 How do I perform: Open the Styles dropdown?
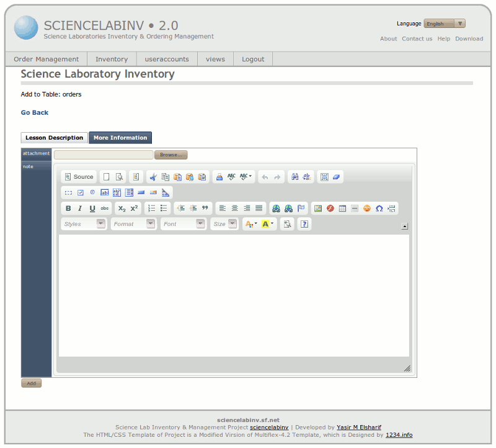tap(84, 224)
